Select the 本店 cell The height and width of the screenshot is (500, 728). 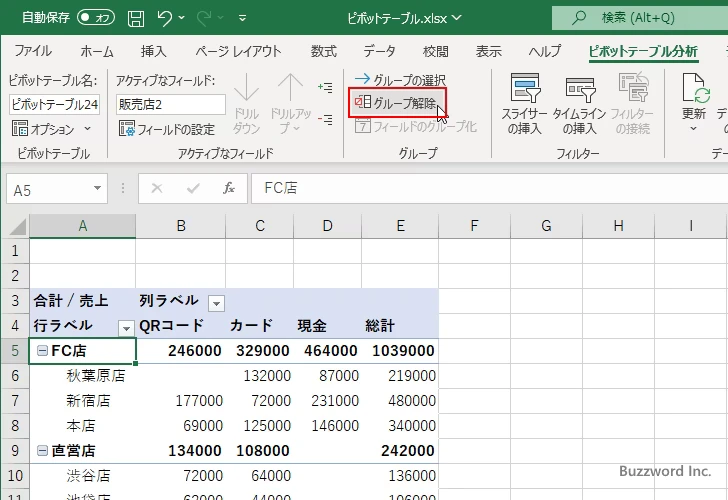(83, 426)
